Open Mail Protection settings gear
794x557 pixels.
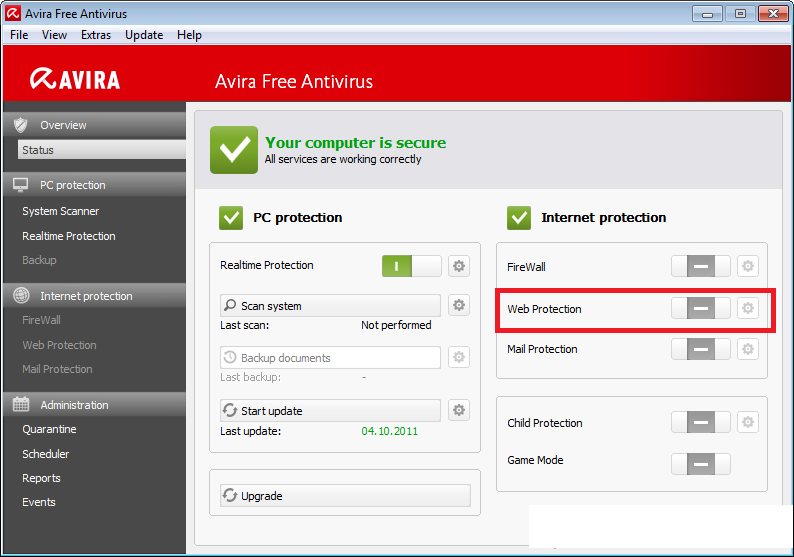pos(748,349)
